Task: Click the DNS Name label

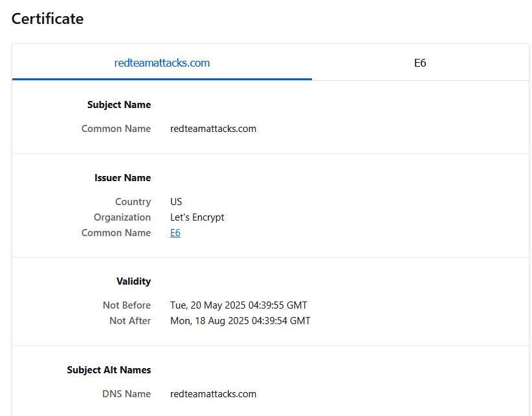Action: coord(127,394)
